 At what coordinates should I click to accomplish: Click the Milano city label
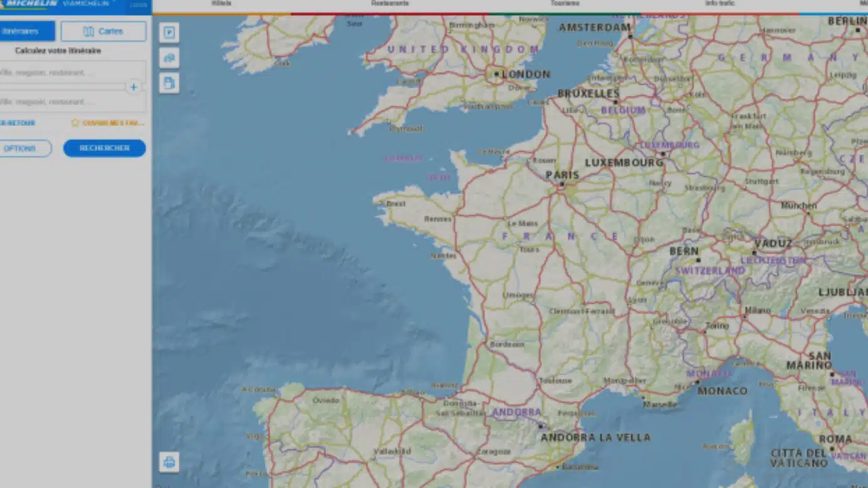coord(758,310)
